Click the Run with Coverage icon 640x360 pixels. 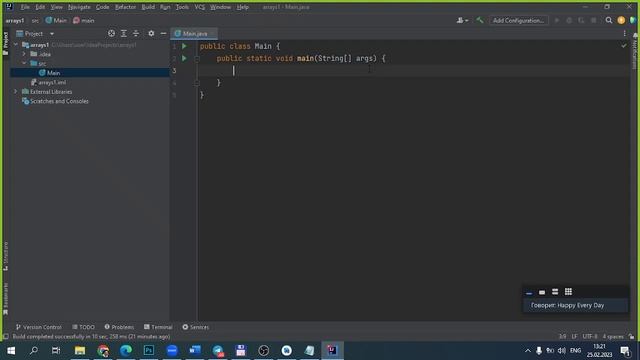581,20
